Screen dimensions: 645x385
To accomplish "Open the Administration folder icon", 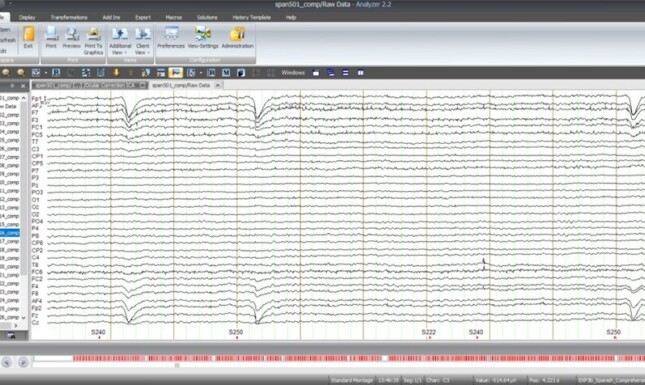I will coord(237,34).
